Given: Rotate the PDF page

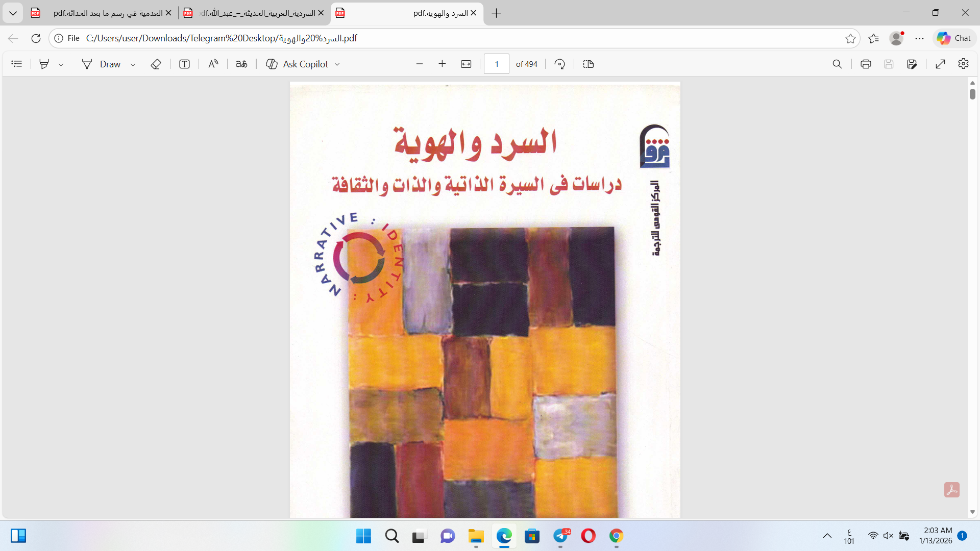Looking at the screenshot, I should pos(560,64).
